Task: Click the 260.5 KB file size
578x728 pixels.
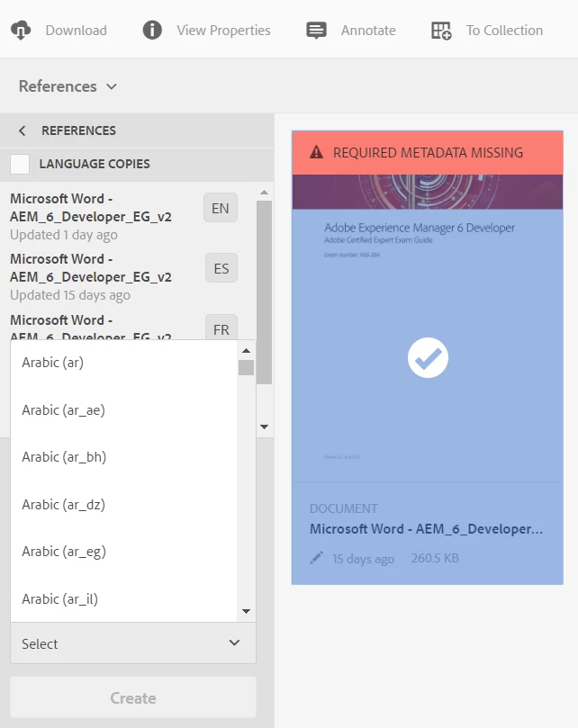Action: point(435,558)
